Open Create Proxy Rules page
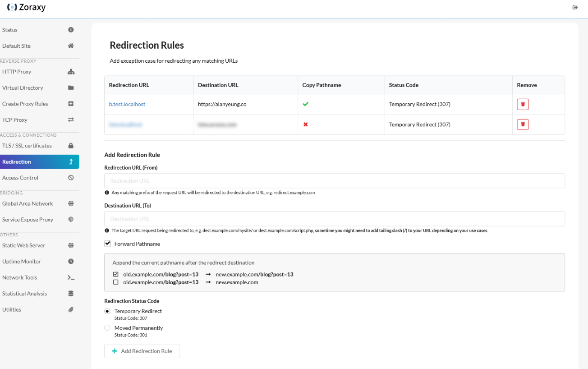Image resolution: width=588 pixels, height=369 pixels. tap(39, 104)
